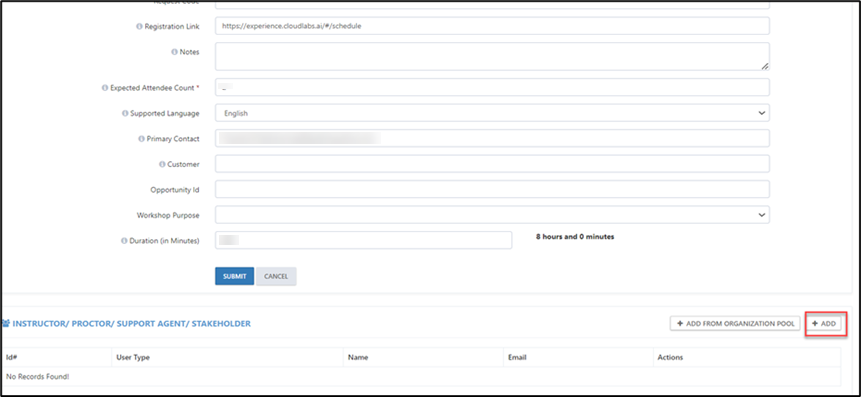861x397 pixels.
Task: Submit the workshop request form
Action: [234, 276]
